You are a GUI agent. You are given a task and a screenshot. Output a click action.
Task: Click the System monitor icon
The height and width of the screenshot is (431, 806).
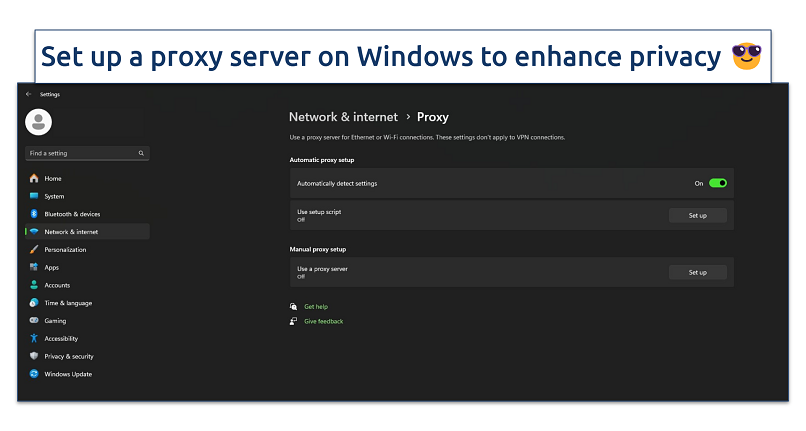pyautogui.click(x=34, y=196)
